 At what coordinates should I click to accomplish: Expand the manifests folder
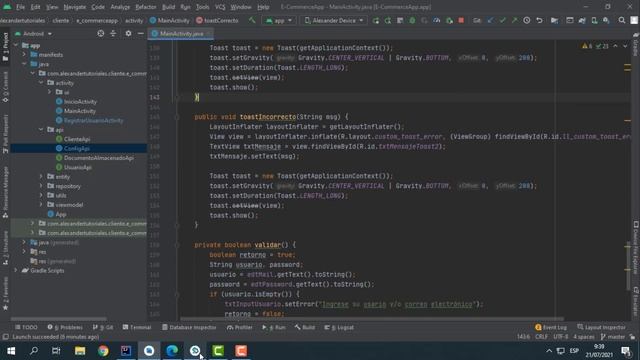24,54
